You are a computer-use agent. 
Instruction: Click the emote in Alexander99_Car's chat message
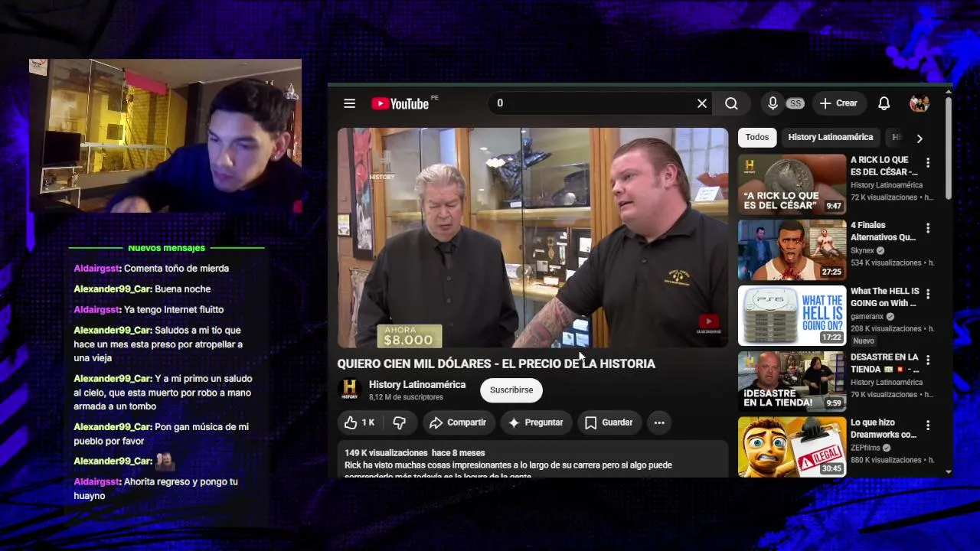click(165, 461)
